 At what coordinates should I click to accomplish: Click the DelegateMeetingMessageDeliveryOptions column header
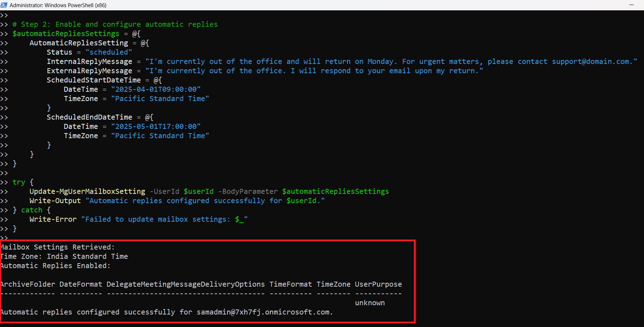(186, 284)
